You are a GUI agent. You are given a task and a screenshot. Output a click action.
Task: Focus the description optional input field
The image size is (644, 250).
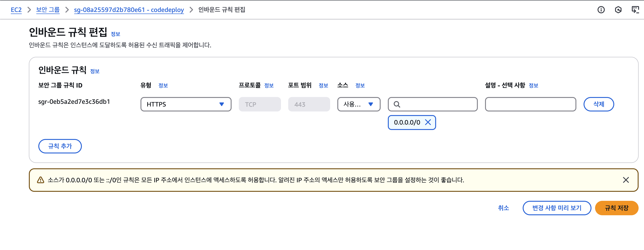tap(530, 104)
